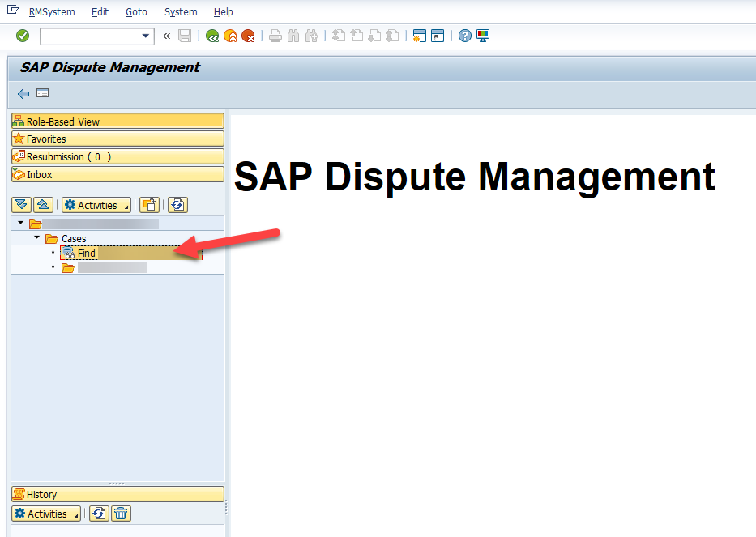756x537 pixels.
Task: Toggle the navigation panel layout icon
Action: click(x=42, y=93)
